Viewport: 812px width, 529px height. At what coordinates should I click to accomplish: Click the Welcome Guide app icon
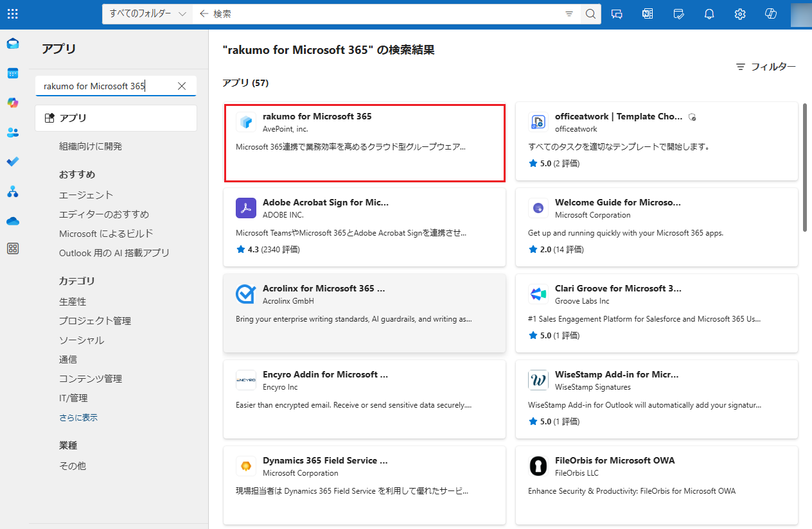pos(538,208)
